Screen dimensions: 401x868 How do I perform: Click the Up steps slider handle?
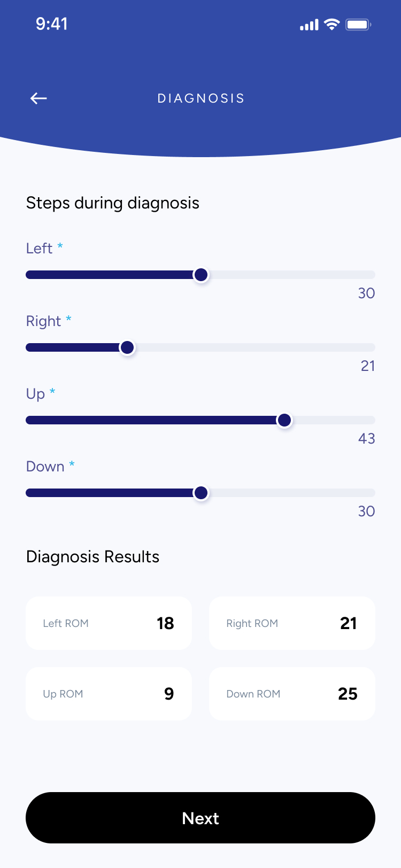click(x=284, y=420)
